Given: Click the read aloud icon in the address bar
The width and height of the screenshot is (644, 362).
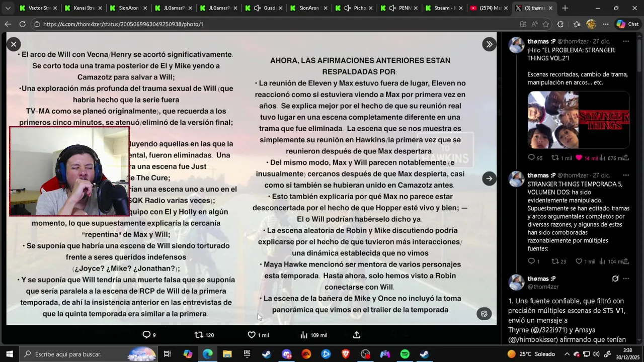Looking at the screenshot, I should click(x=534, y=24).
